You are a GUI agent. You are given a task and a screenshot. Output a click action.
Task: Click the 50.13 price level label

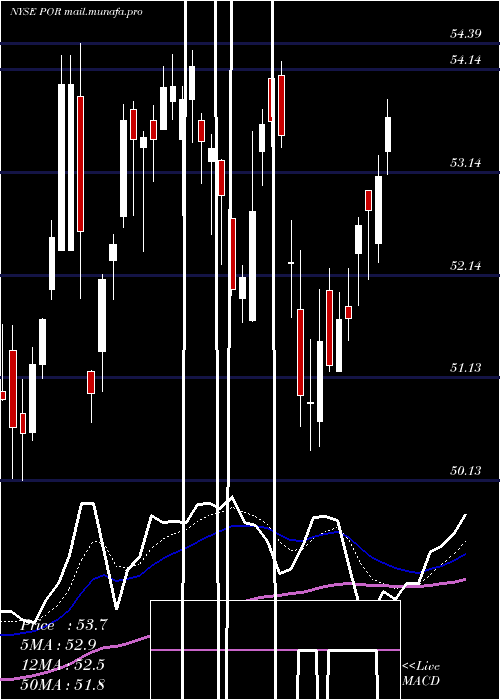click(x=466, y=471)
